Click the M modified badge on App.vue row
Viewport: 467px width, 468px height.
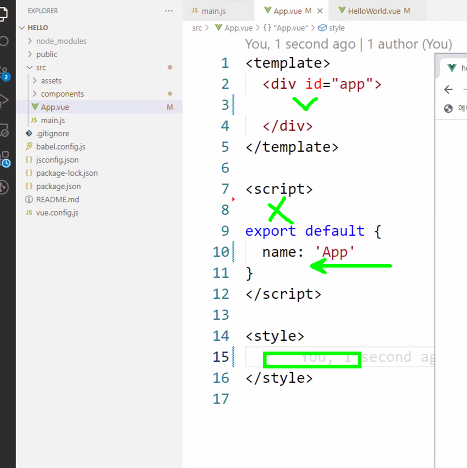click(x=170, y=107)
